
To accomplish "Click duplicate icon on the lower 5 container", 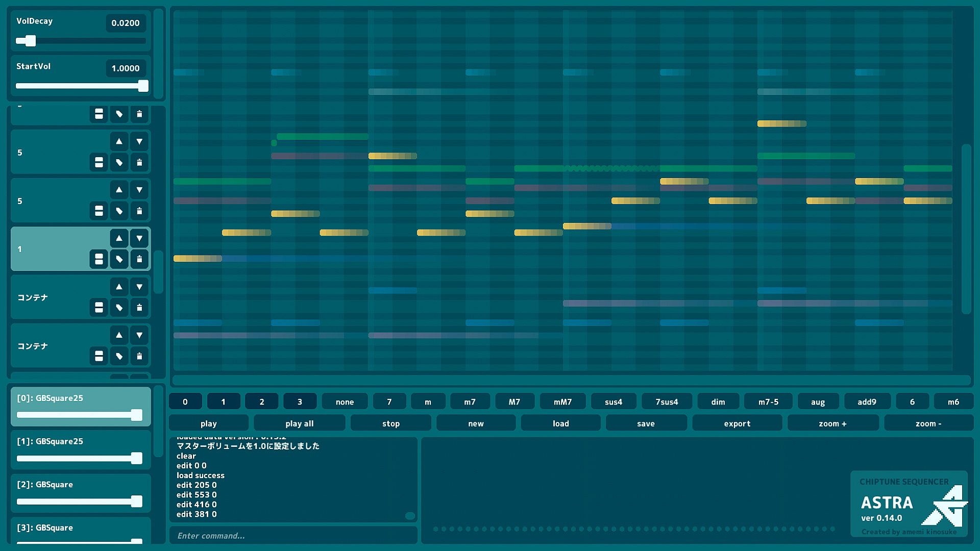I will click(99, 211).
